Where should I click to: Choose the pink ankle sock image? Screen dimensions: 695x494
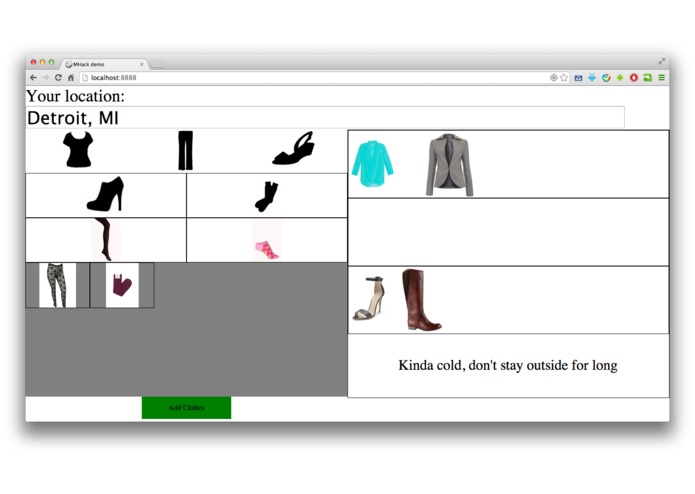266,240
